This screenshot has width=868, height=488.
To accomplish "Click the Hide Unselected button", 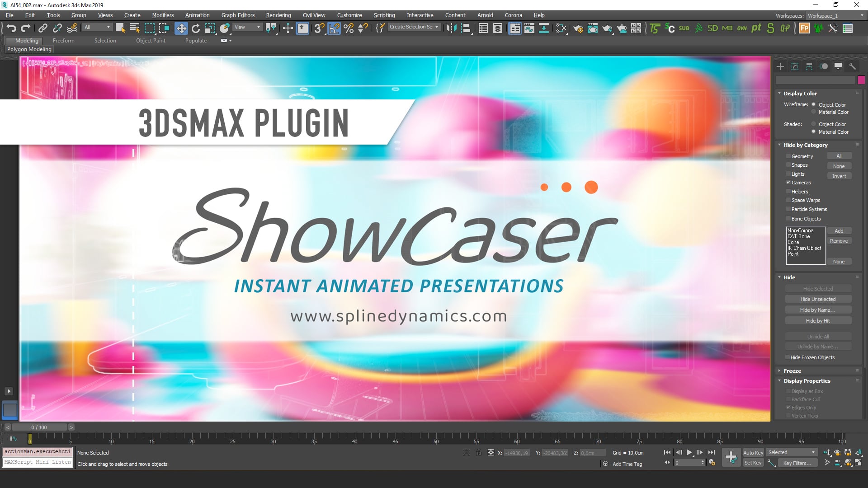I will click(x=818, y=299).
